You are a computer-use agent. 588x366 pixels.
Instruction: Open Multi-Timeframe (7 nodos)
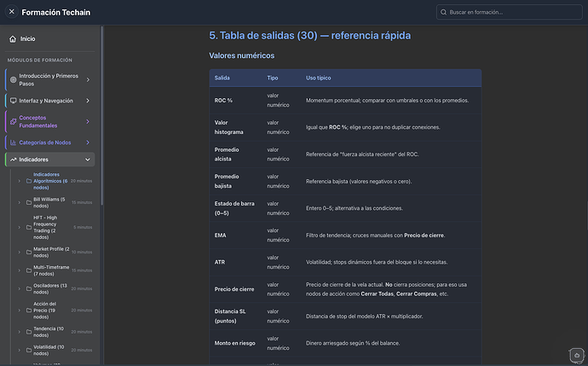pos(51,270)
